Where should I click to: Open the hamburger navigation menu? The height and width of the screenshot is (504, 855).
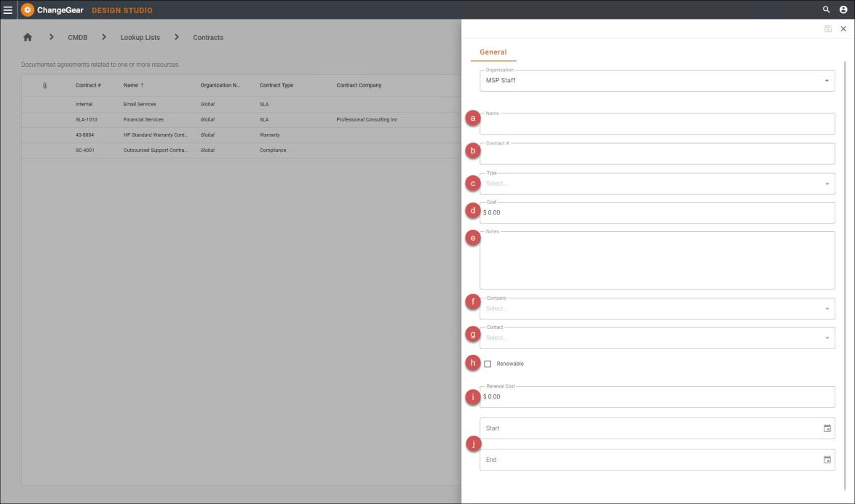click(x=8, y=9)
